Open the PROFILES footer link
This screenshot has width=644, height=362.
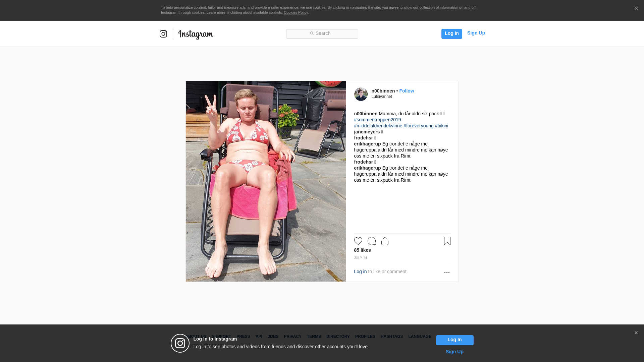coord(365,337)
